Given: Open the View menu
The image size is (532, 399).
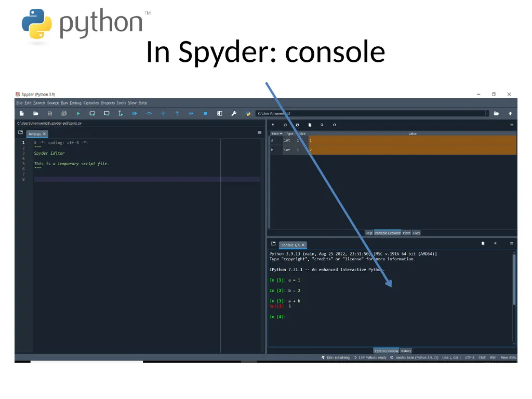Looking at the screenshot, I should coord(132,103).
